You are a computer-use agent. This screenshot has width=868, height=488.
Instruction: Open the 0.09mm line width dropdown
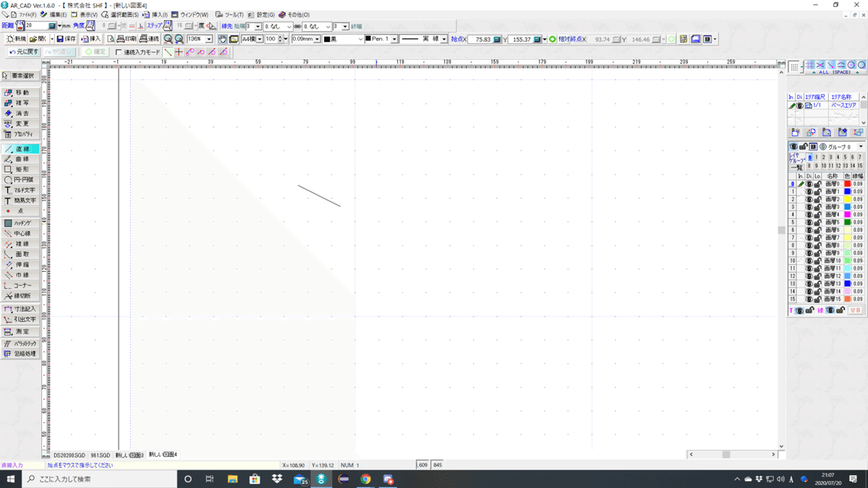(x=318, y=39)
